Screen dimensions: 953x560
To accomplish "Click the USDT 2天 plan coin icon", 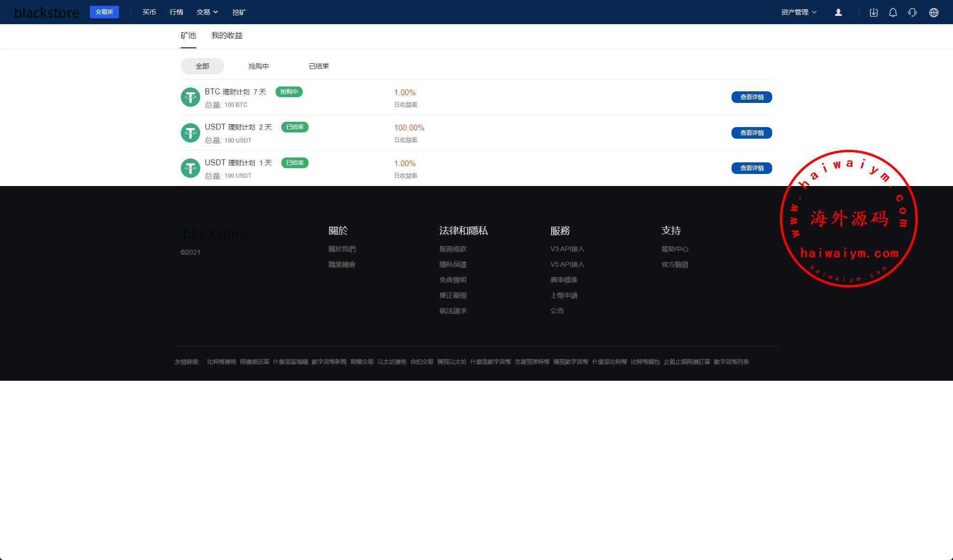I will 191,133.
